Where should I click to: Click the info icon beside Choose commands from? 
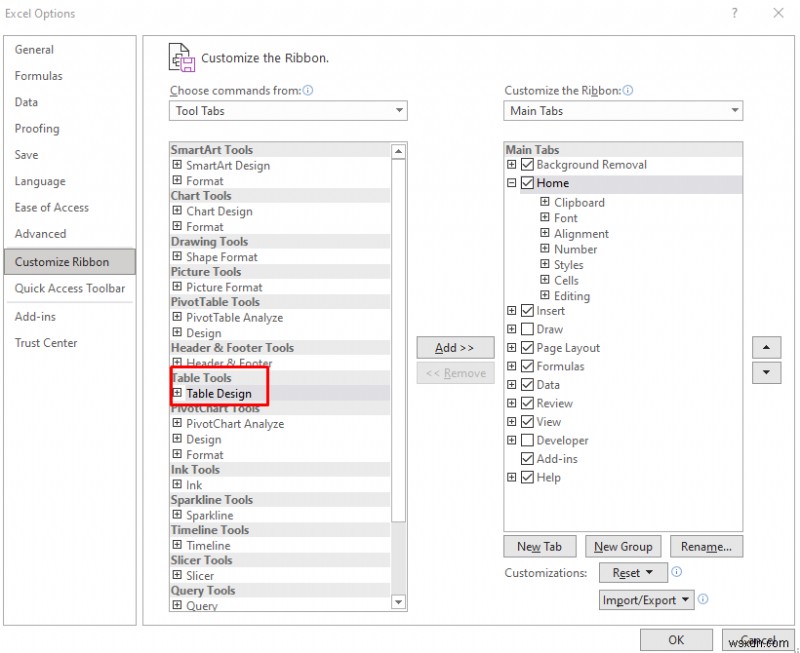[308, 90]
